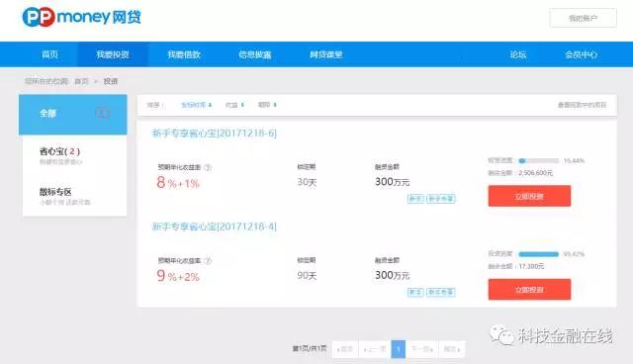This screenshot has height=364, width=633.
Task: Click the 新手 tag on the 20171218-6 project
Action: pyautogui.click(x=415, y=199)
